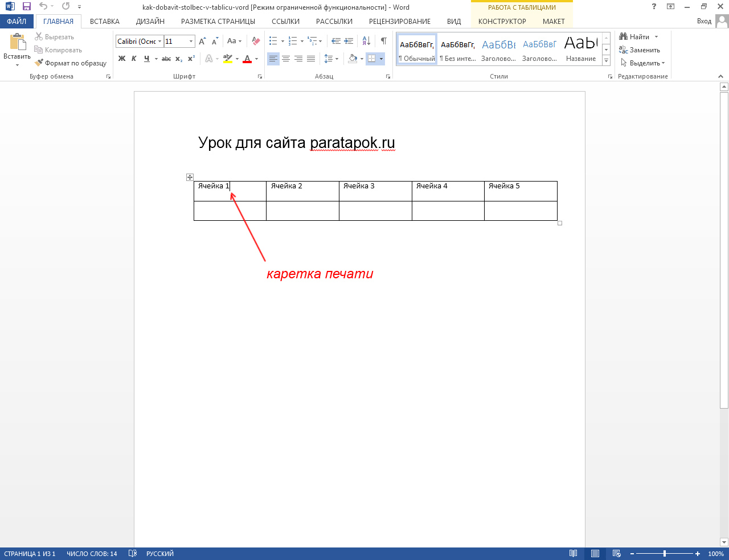Toggle subscript formatting
This screenshot has height=560, width=729.
(x=179, y=59)
